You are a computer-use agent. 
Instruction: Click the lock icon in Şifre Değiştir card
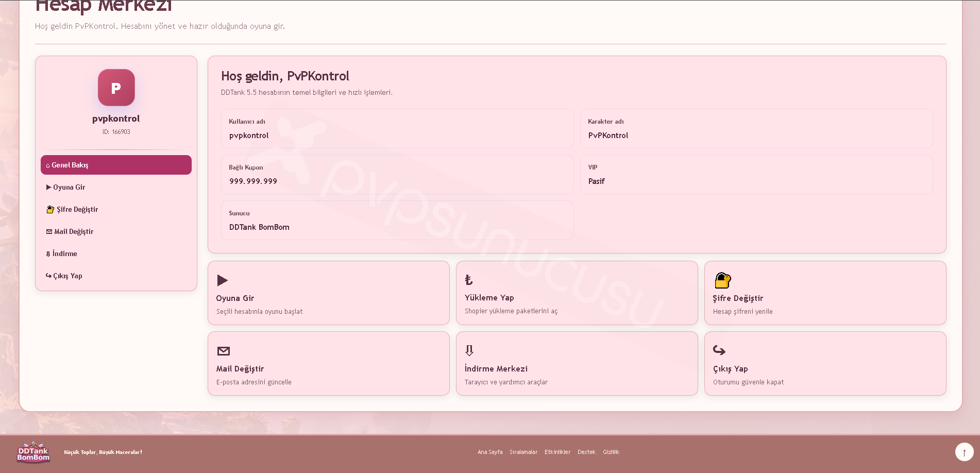point(722,280)
